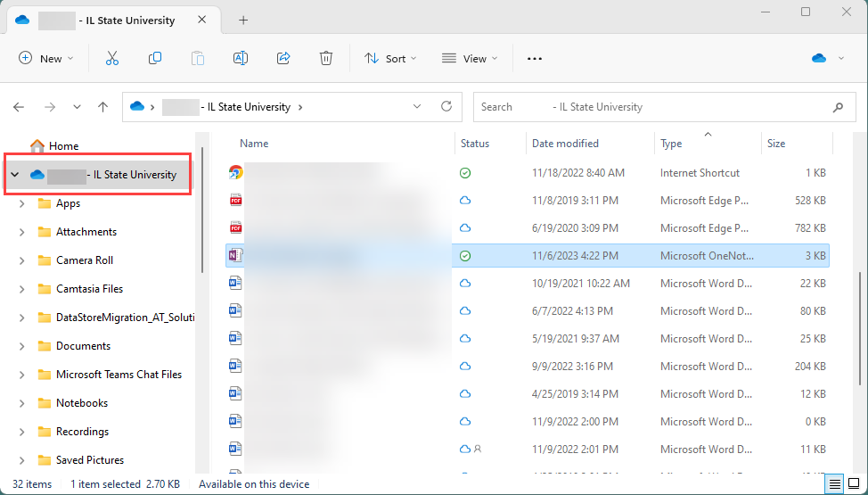Screen dimensions: 868x495
Task: Open the Sort dropdown menu
Action: click(x=390, y=58)
